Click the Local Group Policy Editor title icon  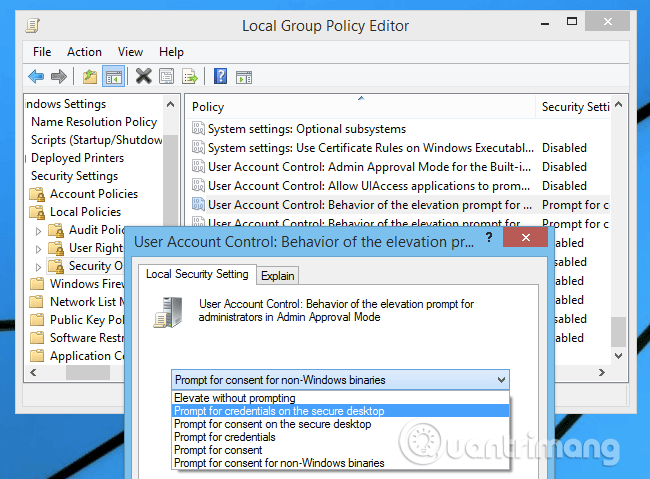(33, 26)
